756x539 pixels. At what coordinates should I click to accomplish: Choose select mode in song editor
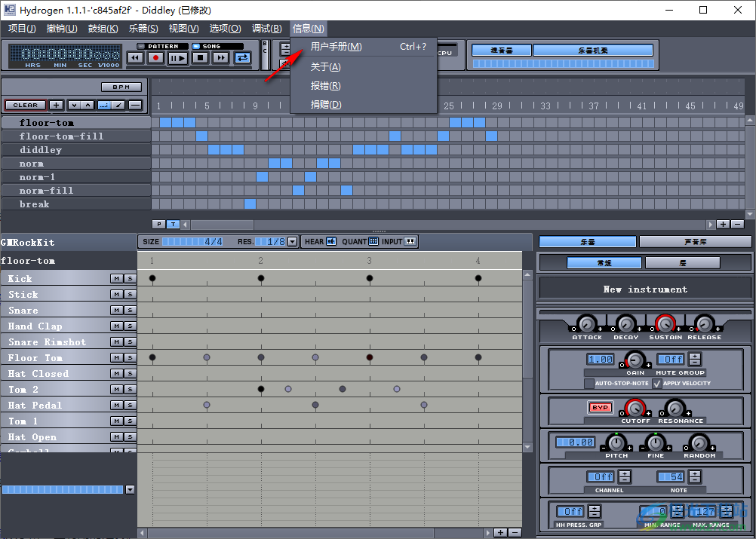click(x=104, y=105)
